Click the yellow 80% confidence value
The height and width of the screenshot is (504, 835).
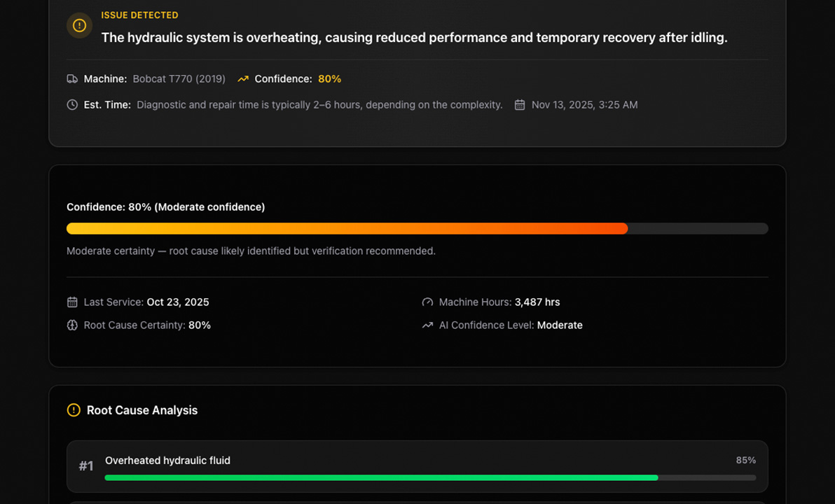click(x=329, y=78)
